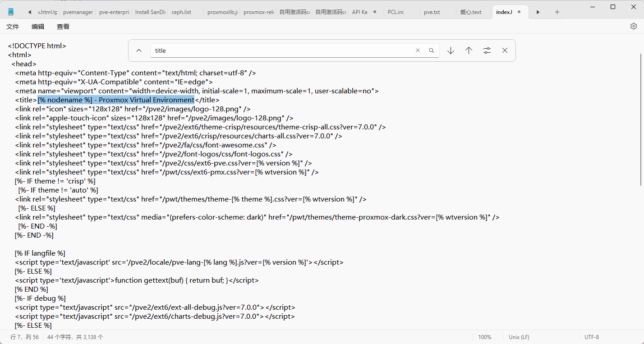The height and width of the screenshot is (344, 644).
Task: Click the unsaved dot on index tab
Action: click(x=519, y=12)
